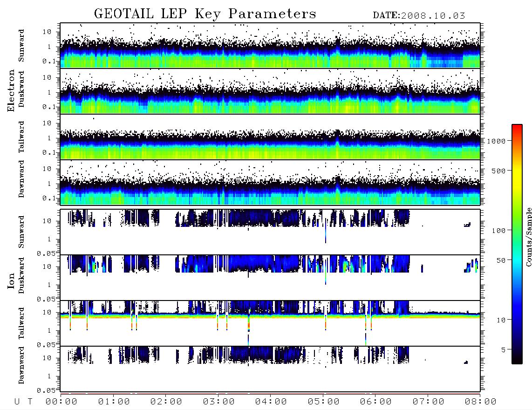Select the "DATE:2008.10.03" label
Screen dimensions: 532x410
point(419,16)
